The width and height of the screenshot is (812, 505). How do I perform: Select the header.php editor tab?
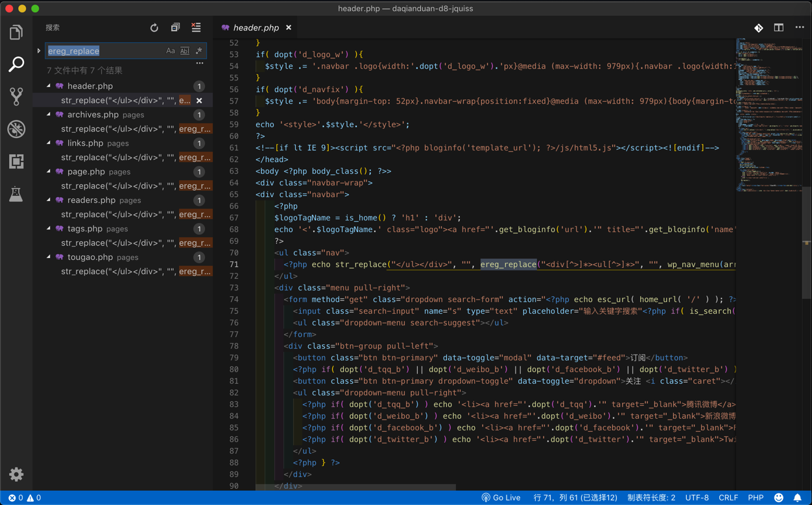pos(256,28)
